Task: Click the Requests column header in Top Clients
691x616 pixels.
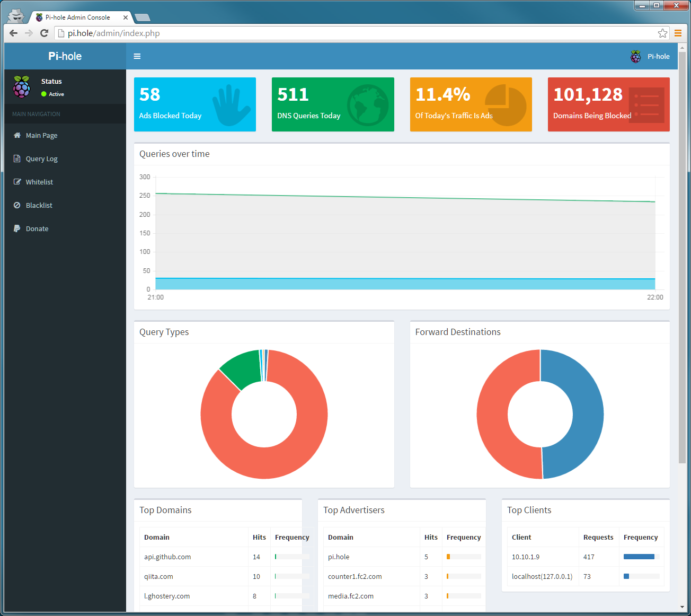Action: [x=598, y=537]
